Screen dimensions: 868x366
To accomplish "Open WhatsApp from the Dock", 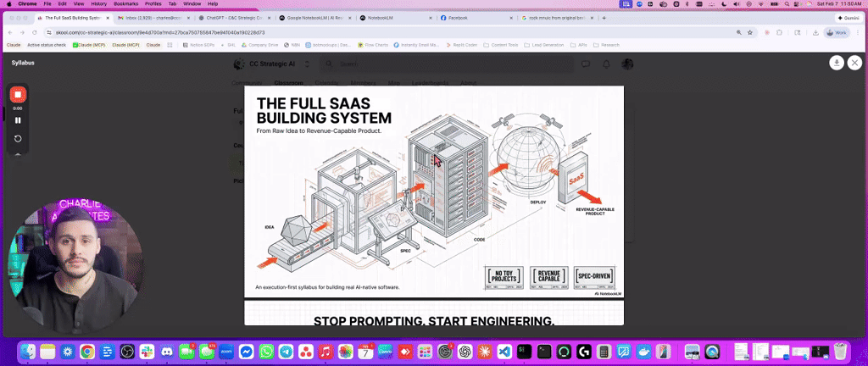I will coord(266,351).
